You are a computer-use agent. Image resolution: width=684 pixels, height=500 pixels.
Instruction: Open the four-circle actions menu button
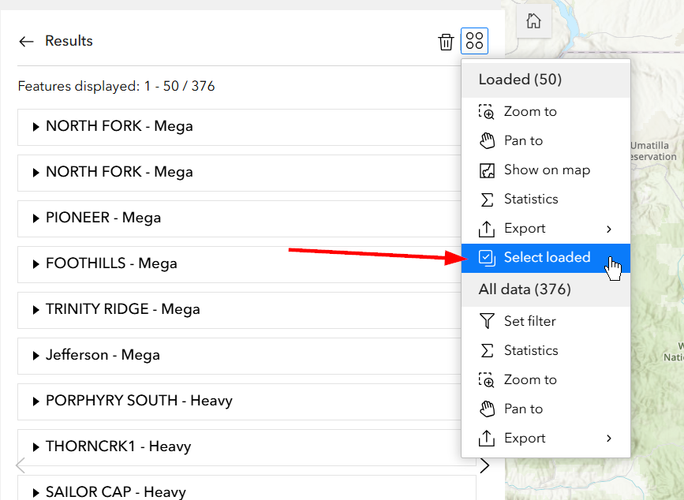pyautogui.click(x=474, y=41)
